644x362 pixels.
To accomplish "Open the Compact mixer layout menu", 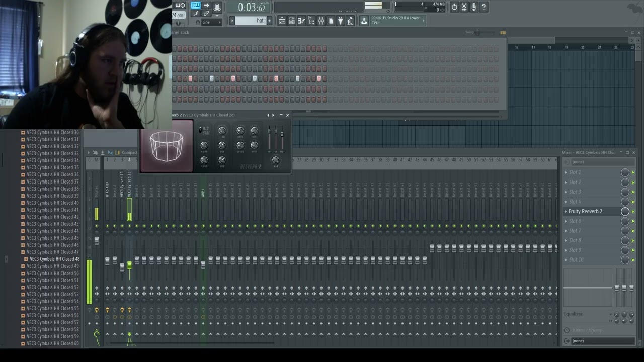I will click(129, 152).
